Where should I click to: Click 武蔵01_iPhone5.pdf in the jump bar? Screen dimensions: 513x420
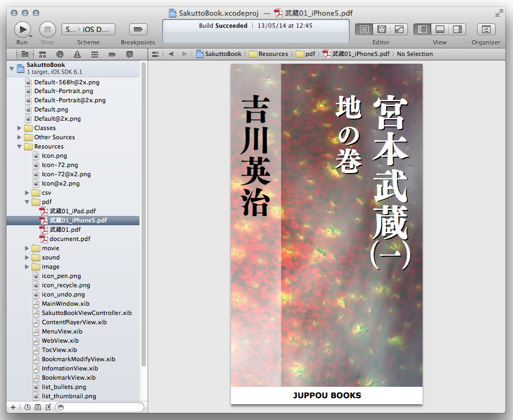[356, 54]
